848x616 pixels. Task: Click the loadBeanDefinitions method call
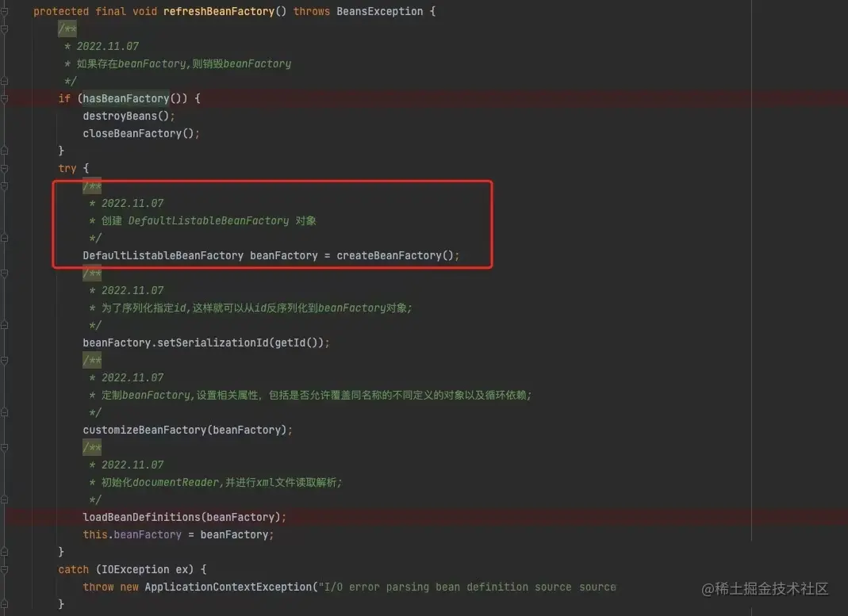[141, 517]
